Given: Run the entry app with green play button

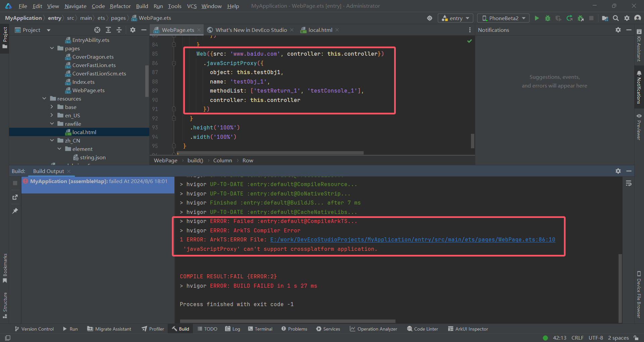Looking at the screenshot, I should tap(537, 18).
